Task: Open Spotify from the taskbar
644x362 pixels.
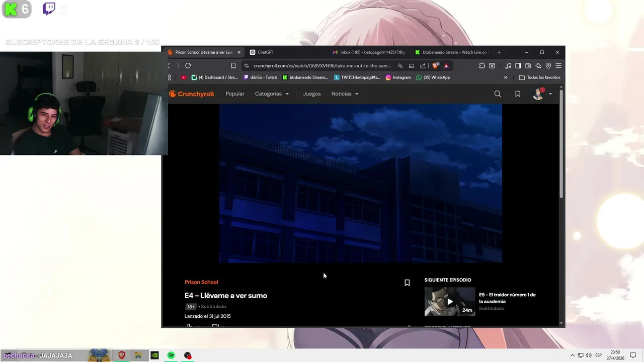Action: click(x=171, y=355)
